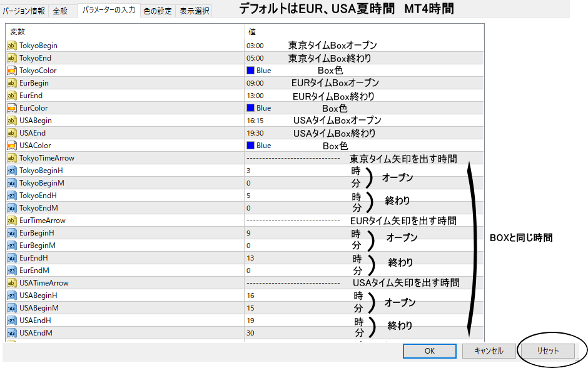This screenshot has height=368, width=588.
Task: Click the string icon beside USATimeArrow
Action: [x=11, y=283]
